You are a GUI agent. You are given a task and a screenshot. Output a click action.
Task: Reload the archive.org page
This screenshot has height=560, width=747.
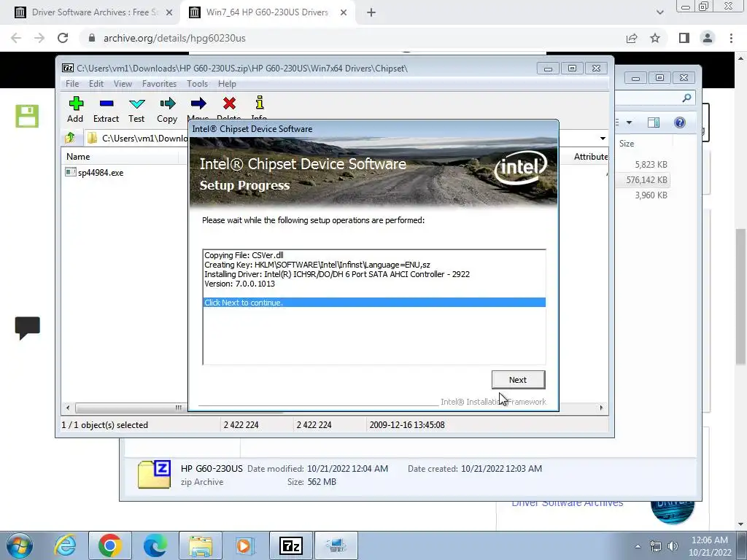tap(63, 38)
